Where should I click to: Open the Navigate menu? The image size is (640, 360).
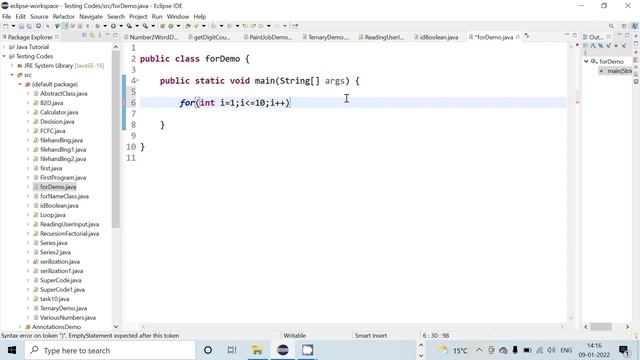[91, 17]
